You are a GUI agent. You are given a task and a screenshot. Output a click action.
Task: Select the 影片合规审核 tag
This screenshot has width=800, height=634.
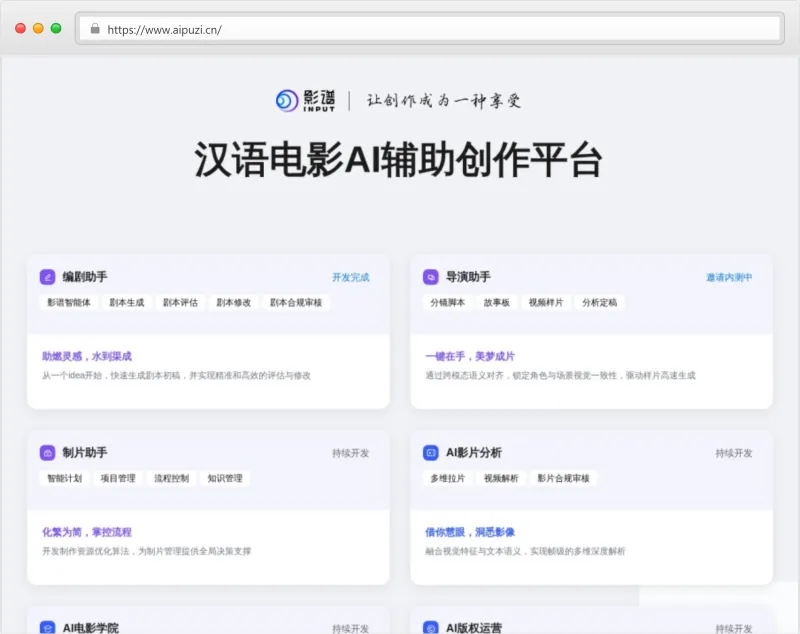[x=563, y=478]
